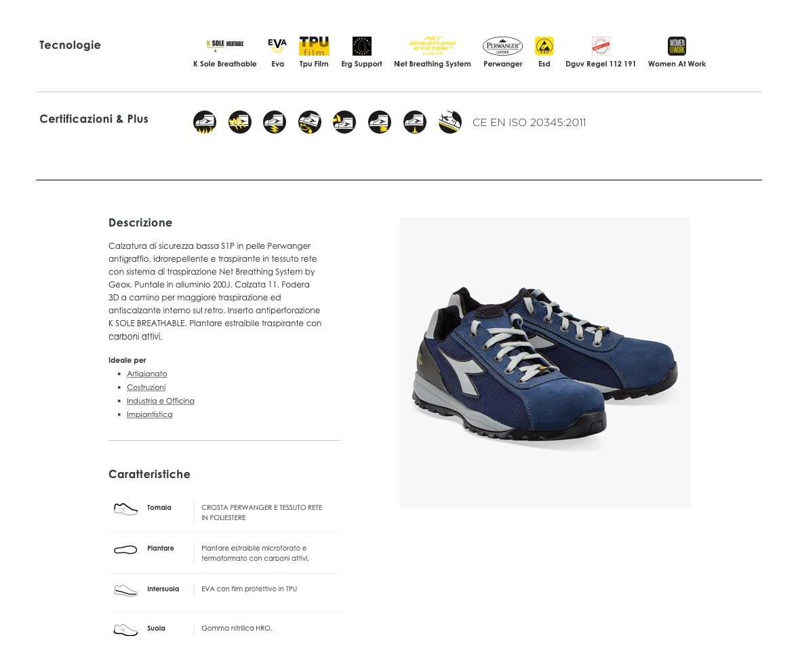Select the yellow Esd warning icon
This screenshot has height=672, width=798.
544,46
